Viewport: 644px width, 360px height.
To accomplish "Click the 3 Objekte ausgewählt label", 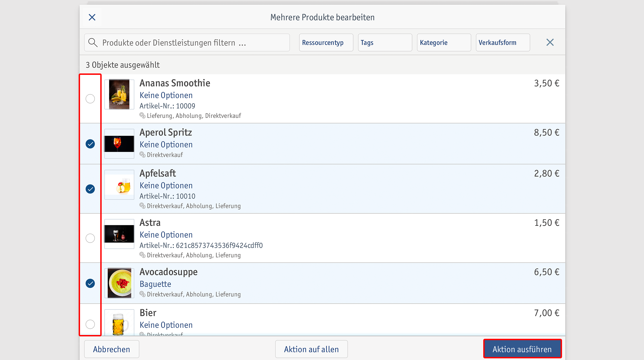I will tap(123, 65).
